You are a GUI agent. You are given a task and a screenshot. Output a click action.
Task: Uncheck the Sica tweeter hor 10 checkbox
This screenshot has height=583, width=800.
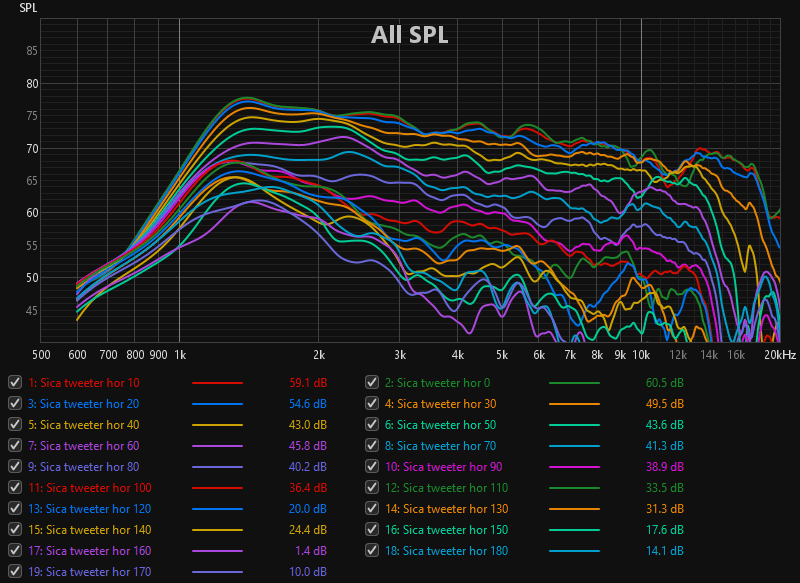(15, 383)
